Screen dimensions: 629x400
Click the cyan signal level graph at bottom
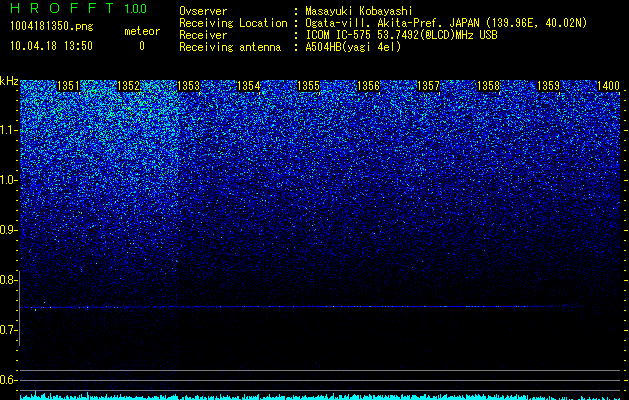click(x=320, y=396)
